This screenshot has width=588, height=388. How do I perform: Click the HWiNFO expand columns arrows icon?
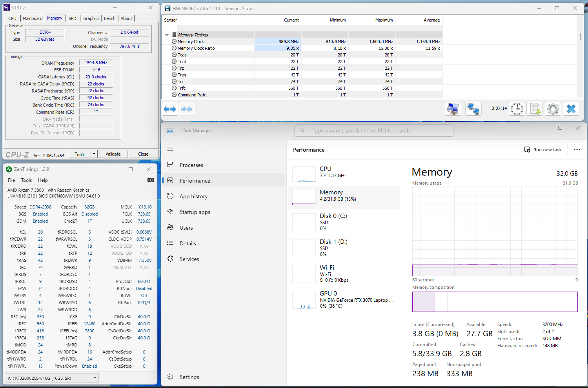pyautogui.click(x=170, y=109)
